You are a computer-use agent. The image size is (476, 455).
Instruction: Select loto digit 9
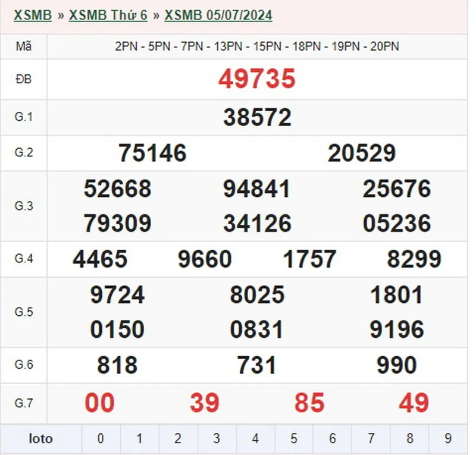(448, 439)
